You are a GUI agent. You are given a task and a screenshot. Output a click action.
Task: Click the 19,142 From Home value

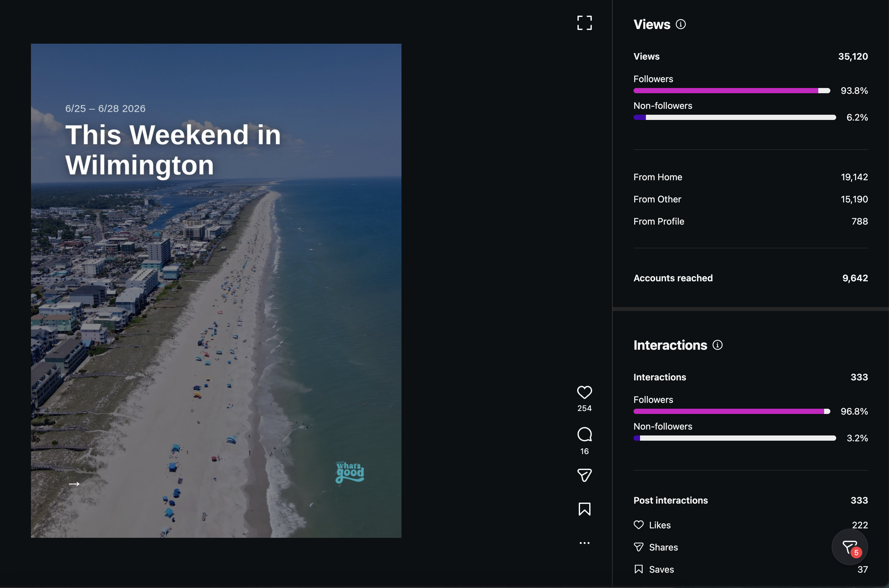coord(854,177)
